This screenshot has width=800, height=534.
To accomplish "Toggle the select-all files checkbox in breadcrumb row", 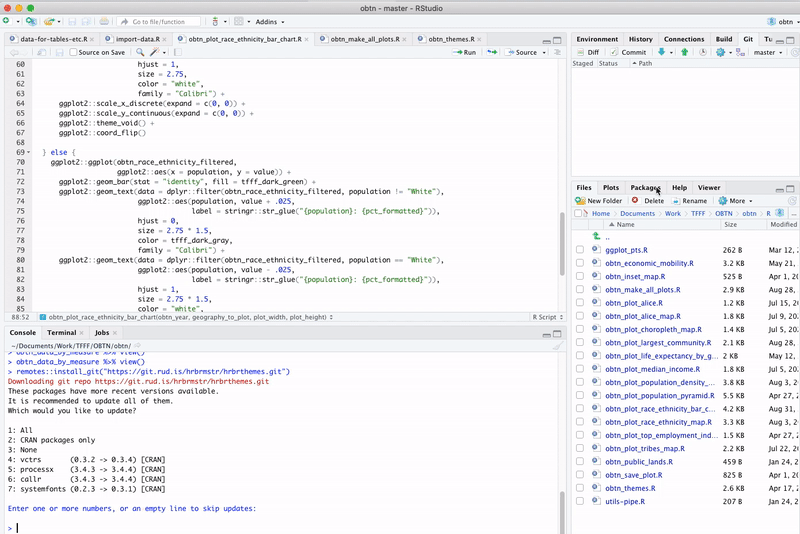I will coord(578,213).
